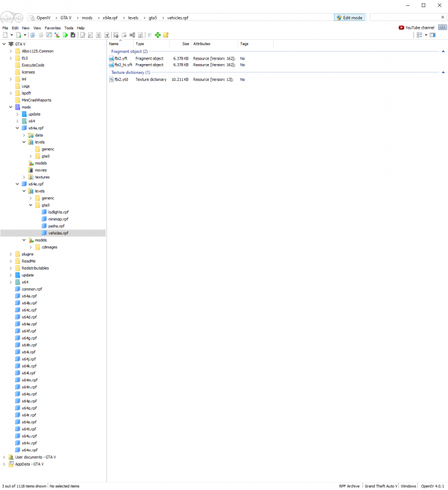448x490 pixels.
Task: Expand the cdimages folder node
Action: point(31,247)
